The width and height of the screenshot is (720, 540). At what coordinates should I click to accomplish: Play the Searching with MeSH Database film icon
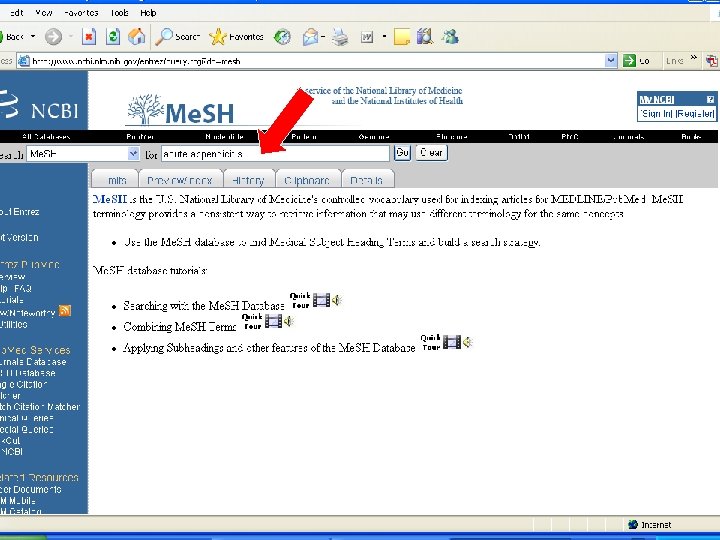click(321, 300)
